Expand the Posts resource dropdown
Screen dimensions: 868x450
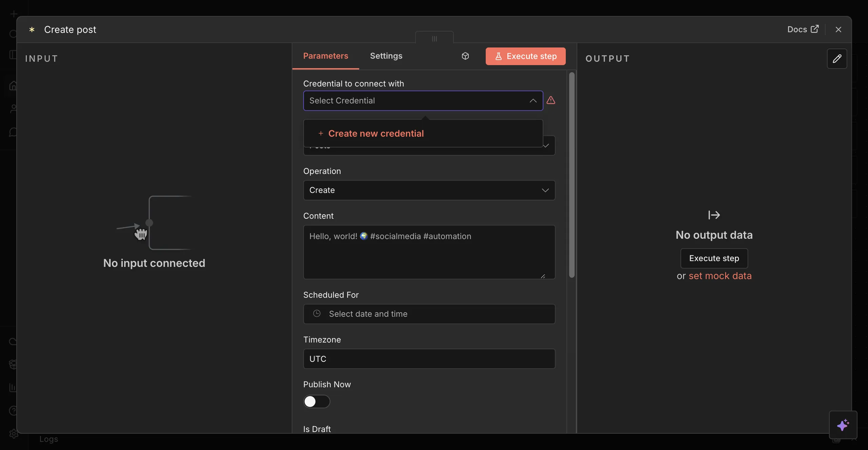pyautogui.click(x=545, y=145)
